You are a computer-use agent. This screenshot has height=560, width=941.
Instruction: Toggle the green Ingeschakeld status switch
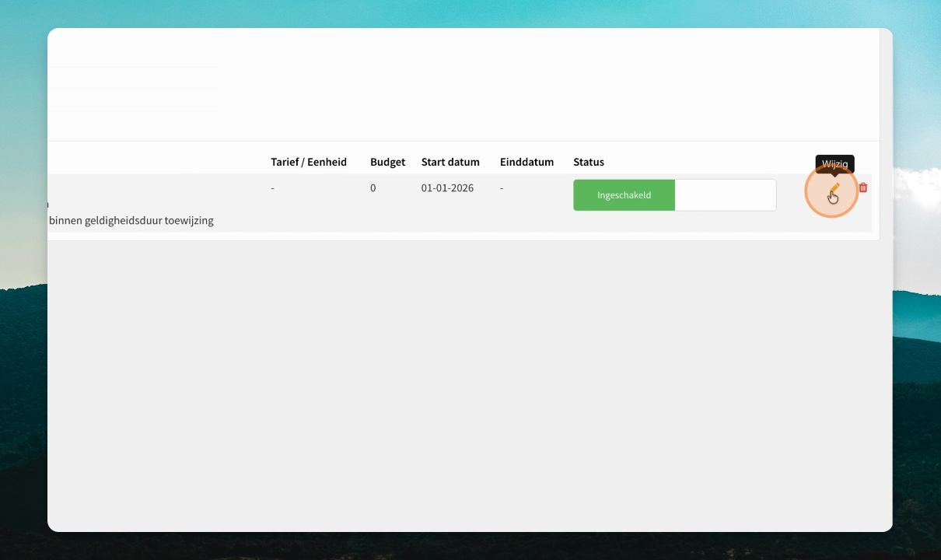pyautogui.click(x=674, y=195)
